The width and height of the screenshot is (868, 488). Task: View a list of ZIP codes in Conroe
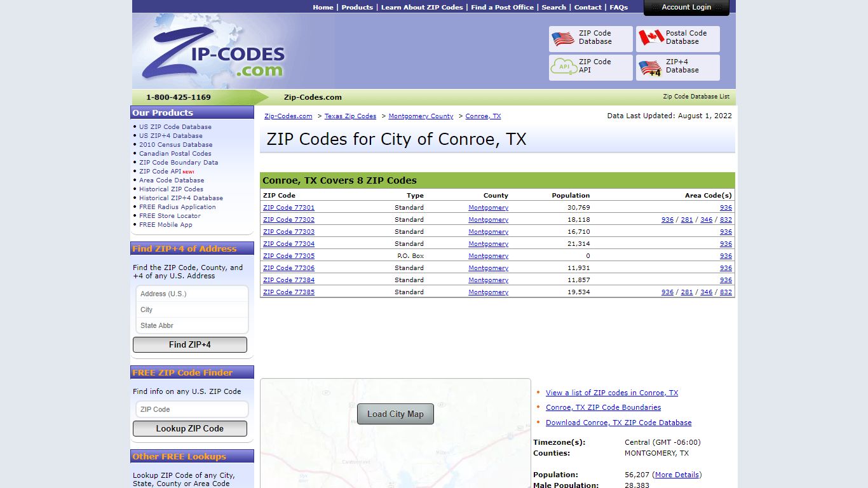(612, 393)
